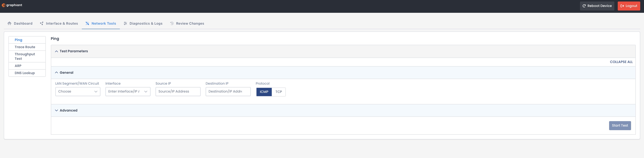Click the Network Tools wrench icon
Screen dimensions: 644x158
click(x=87, y=23)
